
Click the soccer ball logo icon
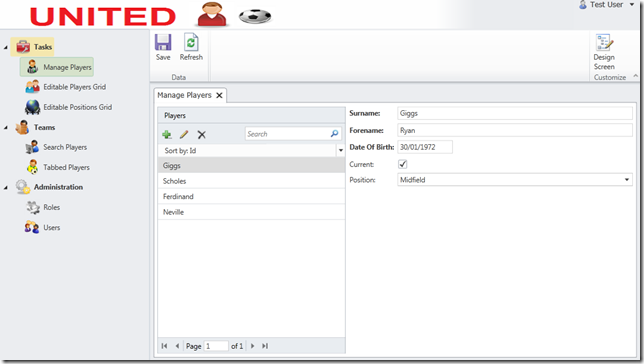tap(255, 16)
